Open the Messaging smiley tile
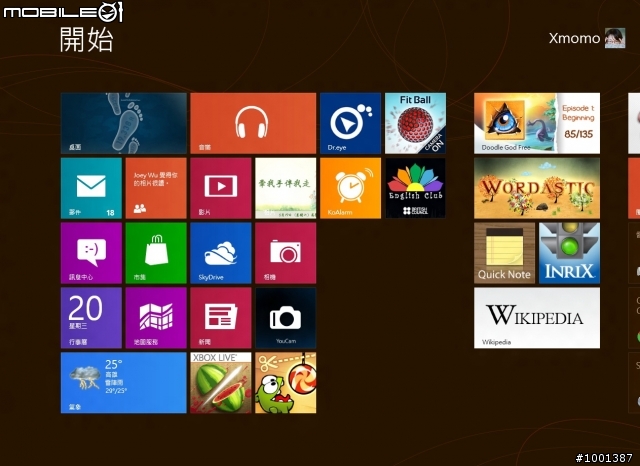640x466 pixels. pyautogui.click(x=91, y=253)
